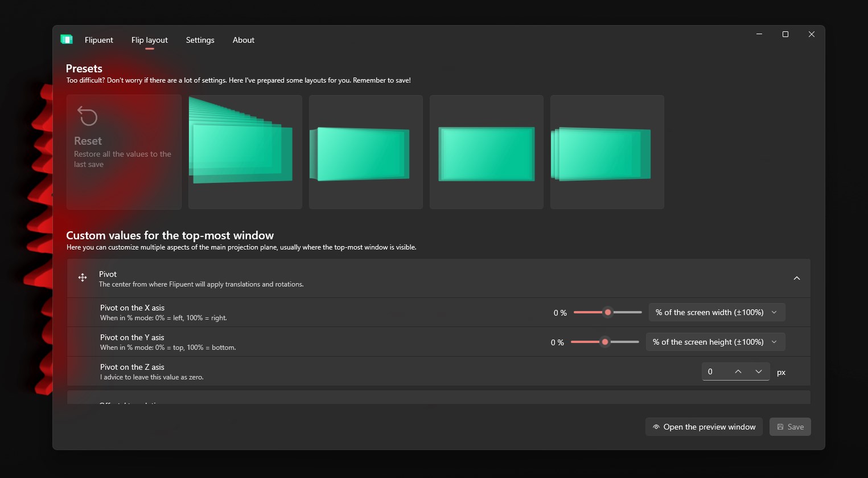The image size is (868, 478).
Task: Select the second angled layout preset
Action: 366,152
